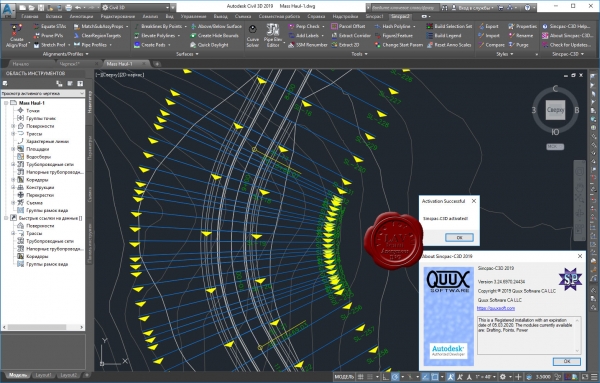Toggle ortho mode in status bar
The height and width of the screenshot is (383, 600).
tap(386, 377)
